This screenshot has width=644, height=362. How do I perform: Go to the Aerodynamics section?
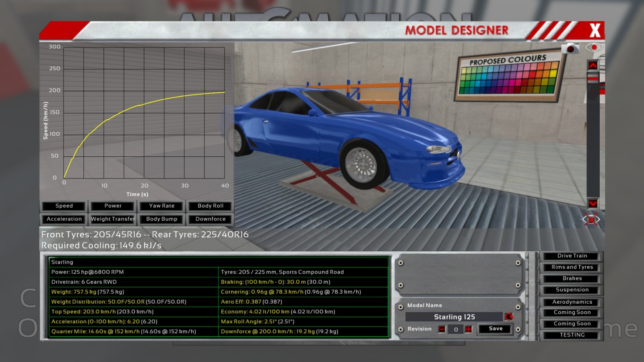[x=572, y=302]
